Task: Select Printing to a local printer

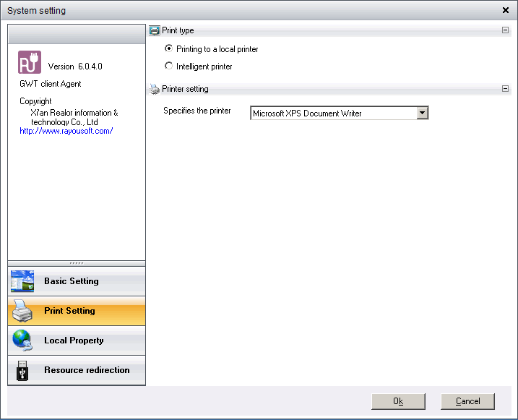Action: [x=169, y=49]
